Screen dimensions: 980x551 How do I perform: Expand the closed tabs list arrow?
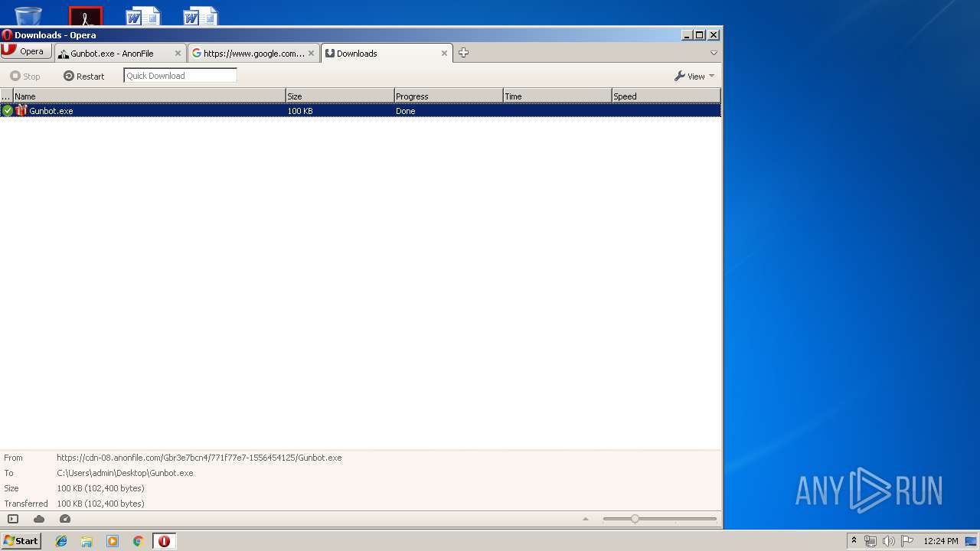(714, 53)
